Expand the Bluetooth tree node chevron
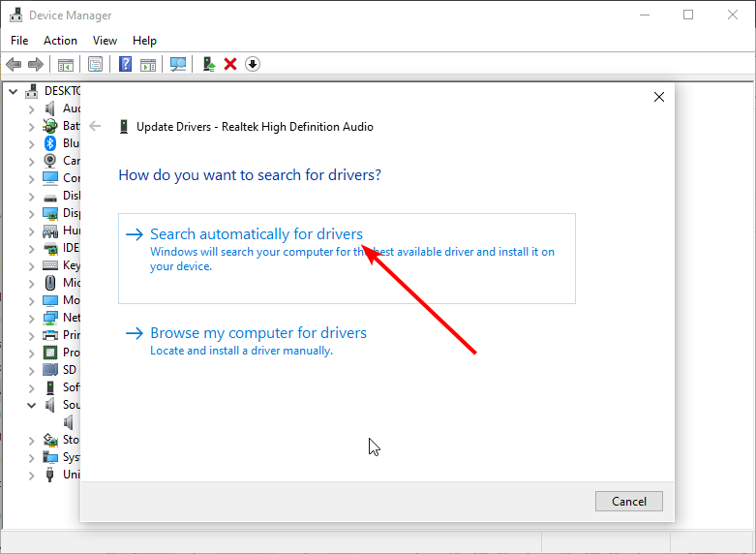The width and height of the screenshot is (756, 554). (x=31, y=144)
